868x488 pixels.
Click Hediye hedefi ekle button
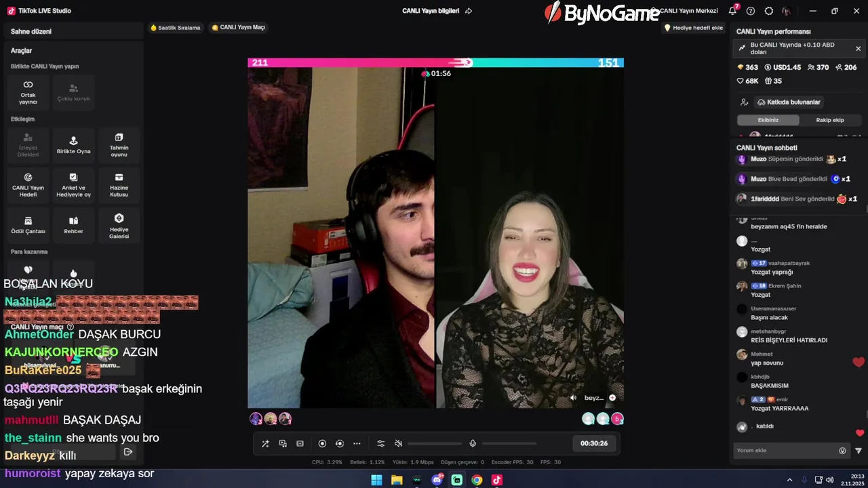tap(693, 28)
